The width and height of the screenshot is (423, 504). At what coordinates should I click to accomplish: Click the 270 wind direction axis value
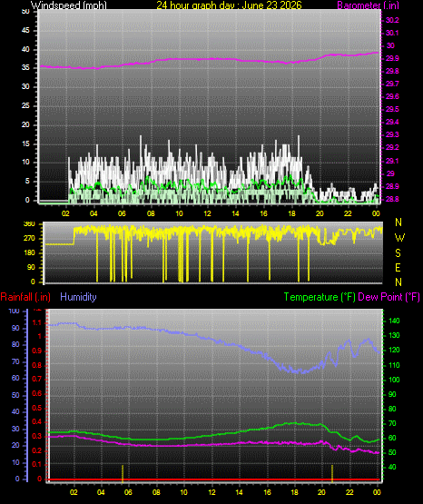pyautogui.click(x=29, y=239)
